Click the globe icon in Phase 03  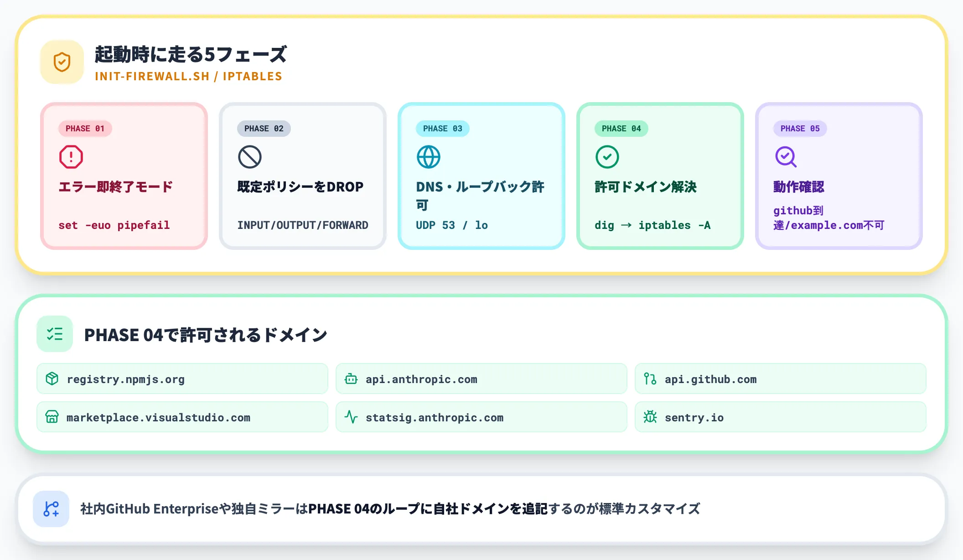tap(429, 157)
